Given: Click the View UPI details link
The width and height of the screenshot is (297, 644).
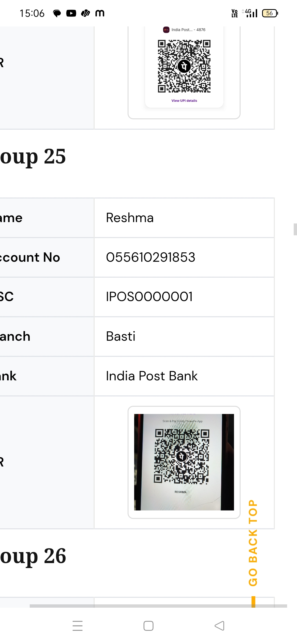Looking at the screenshot, I should 184,101.
